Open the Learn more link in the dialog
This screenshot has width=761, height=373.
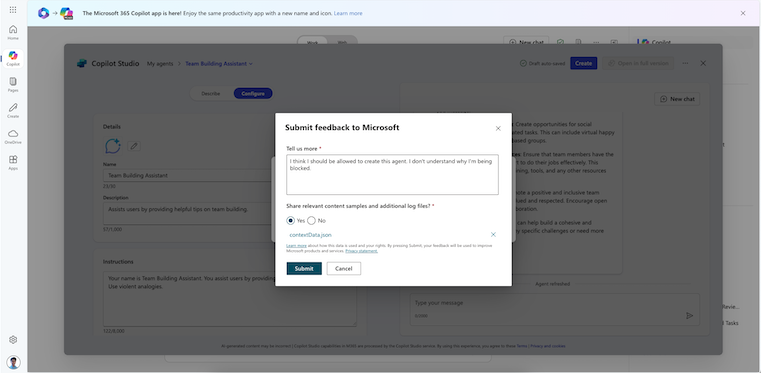[296, 246]
